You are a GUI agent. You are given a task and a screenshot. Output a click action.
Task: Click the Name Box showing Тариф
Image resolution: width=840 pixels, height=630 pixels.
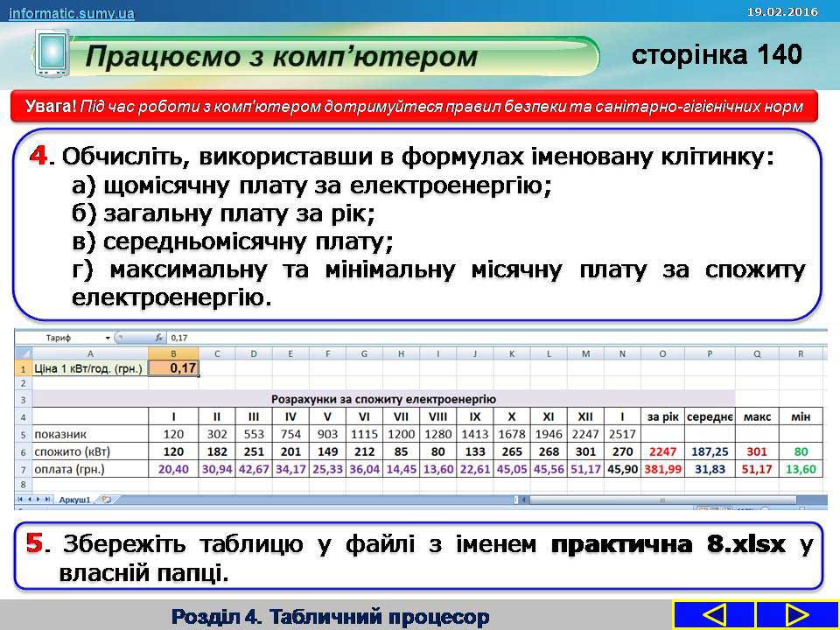66,337
